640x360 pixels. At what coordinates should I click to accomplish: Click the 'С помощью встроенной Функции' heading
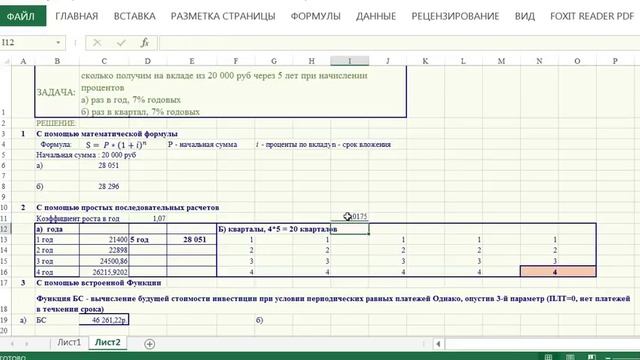(x=98, y=282)
